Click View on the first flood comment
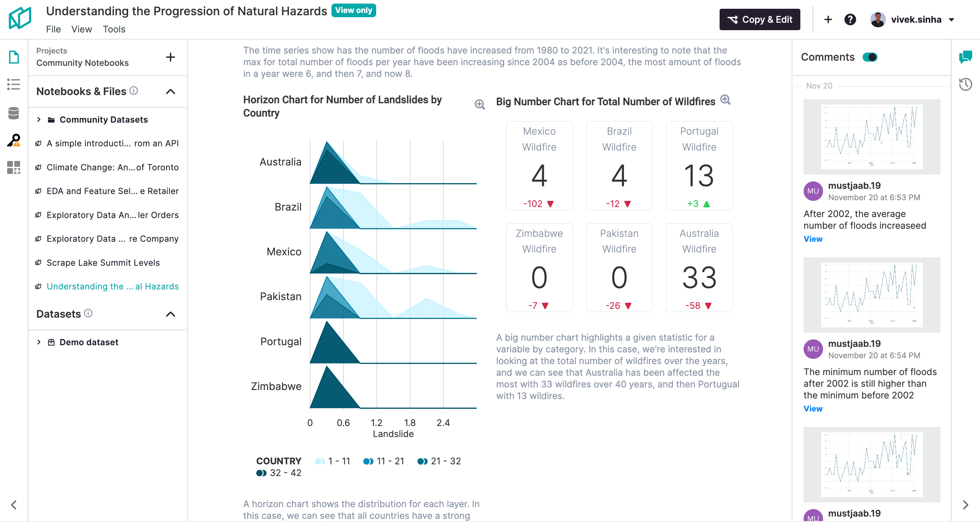 813,239
